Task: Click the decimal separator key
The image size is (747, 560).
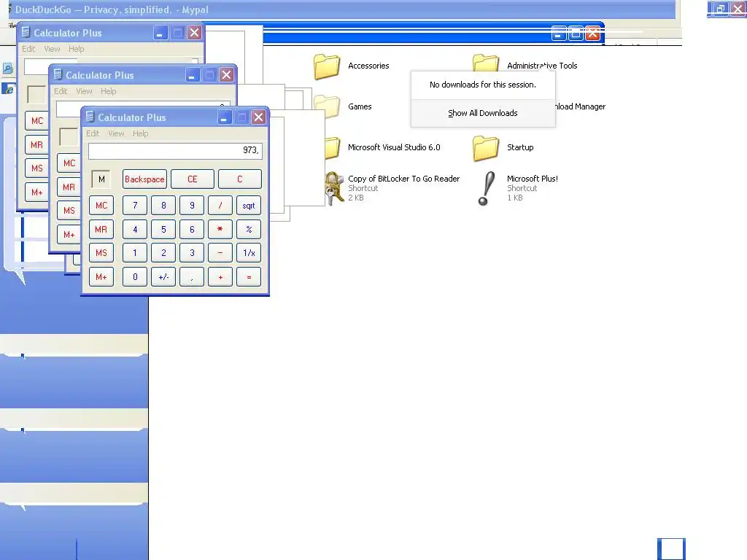Action: 192,276
